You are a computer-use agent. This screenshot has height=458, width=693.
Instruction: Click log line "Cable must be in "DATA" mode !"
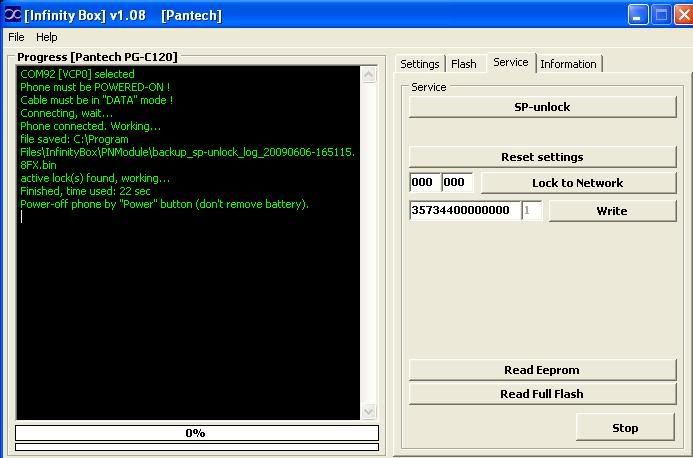[x=97, y=100]
